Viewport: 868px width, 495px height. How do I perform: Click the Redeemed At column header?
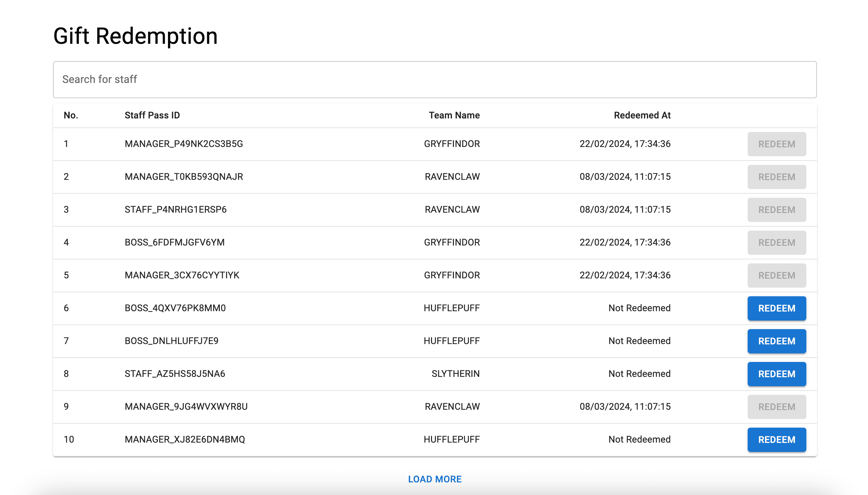coord(642,115)
